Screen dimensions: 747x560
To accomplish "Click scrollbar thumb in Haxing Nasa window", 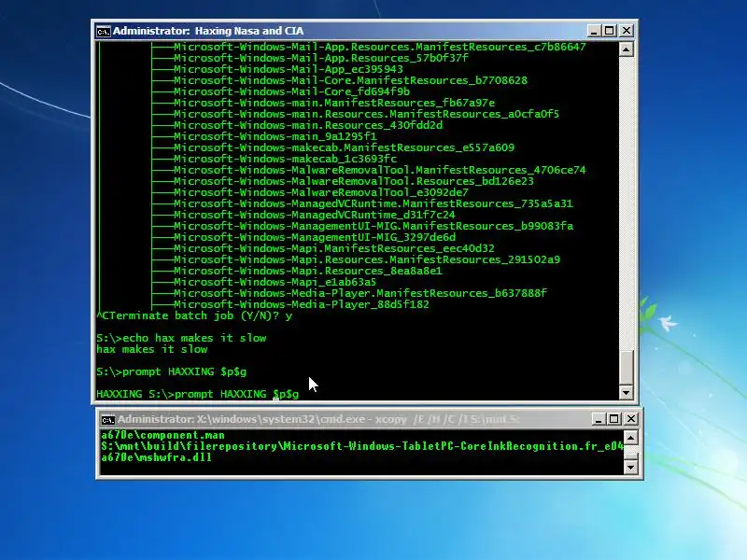I will tap(626, 367).
